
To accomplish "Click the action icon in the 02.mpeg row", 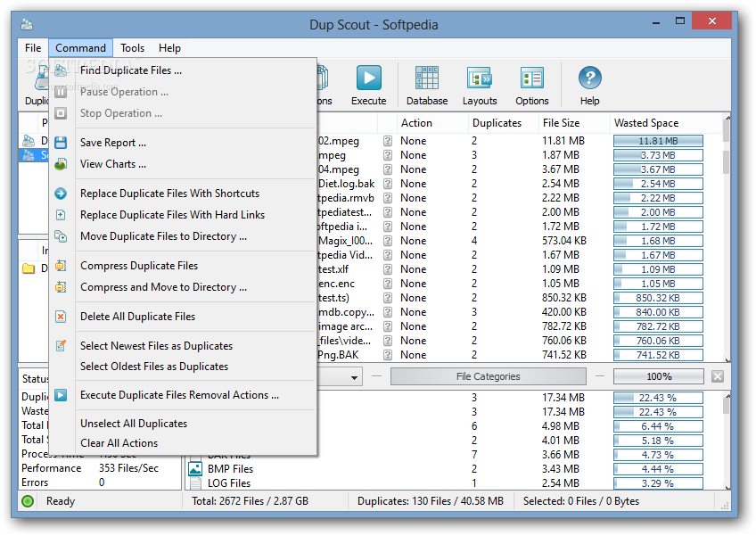I will point(388,141).
